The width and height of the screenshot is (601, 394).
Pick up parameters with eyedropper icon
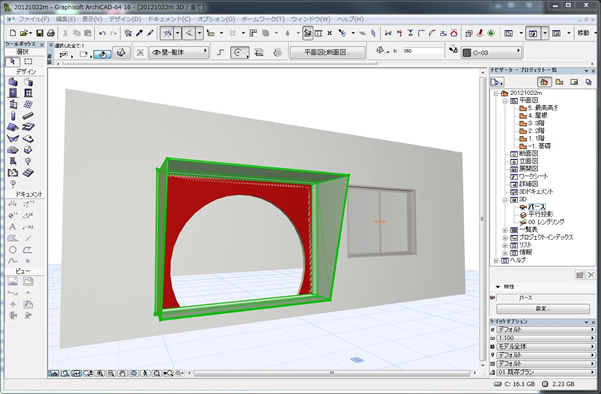click(x=140, y=33)
